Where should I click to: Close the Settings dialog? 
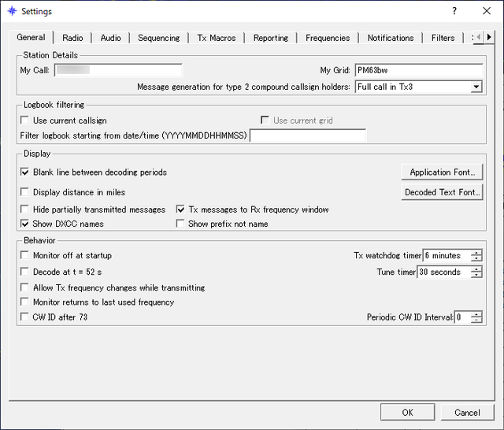click(487, 11)
